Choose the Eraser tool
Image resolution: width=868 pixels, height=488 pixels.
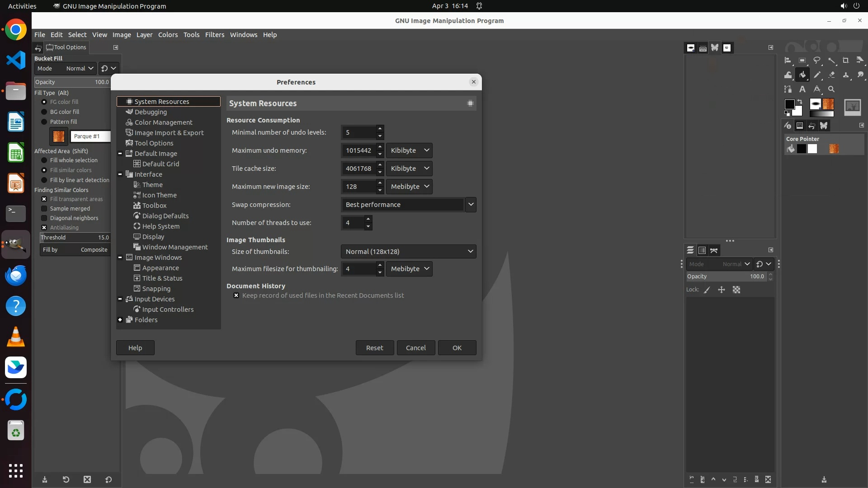831,75
